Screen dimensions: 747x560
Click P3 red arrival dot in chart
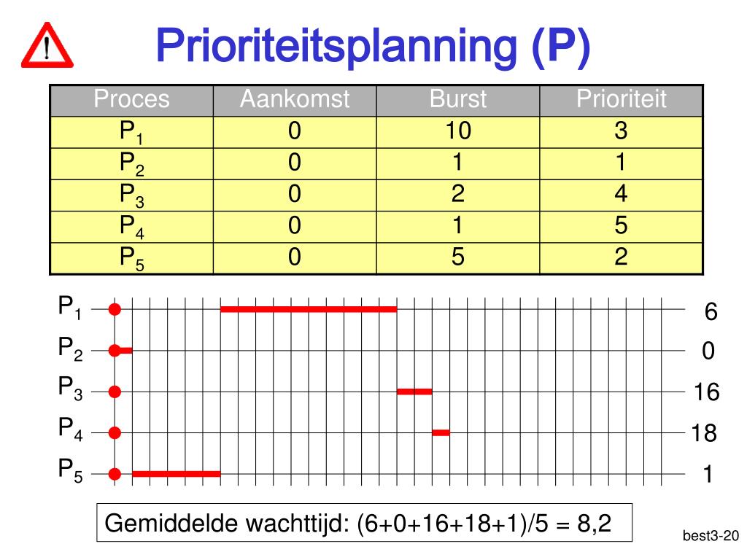(x=115, y=392)
